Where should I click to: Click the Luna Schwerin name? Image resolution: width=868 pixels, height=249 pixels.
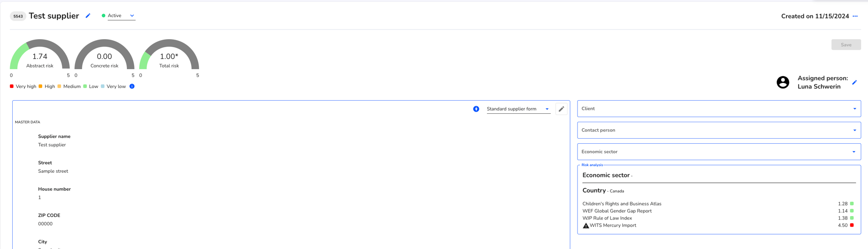(x=819, y=87)
